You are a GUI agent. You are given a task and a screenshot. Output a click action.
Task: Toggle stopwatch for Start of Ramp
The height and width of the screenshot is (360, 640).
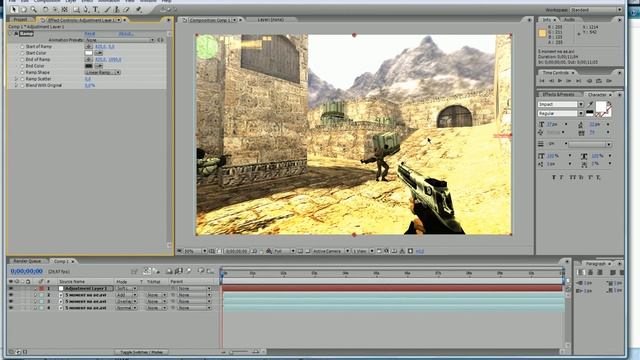[x=22, y=47]
